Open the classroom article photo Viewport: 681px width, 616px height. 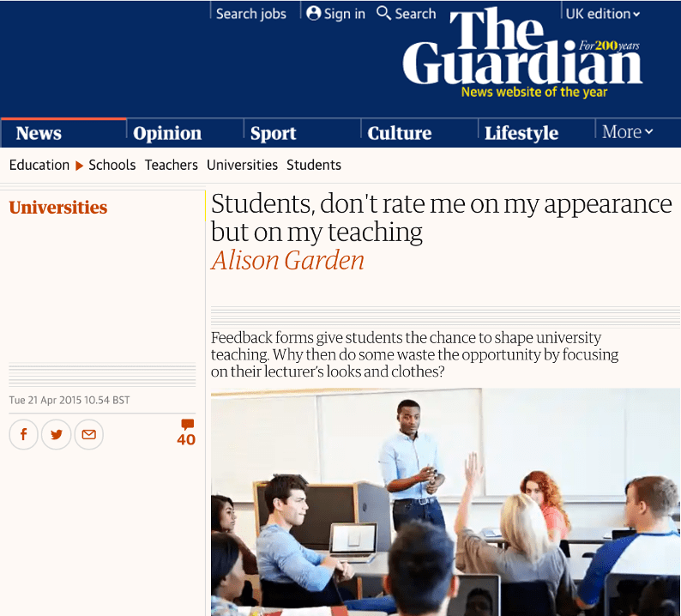click(x=446, y=502)
